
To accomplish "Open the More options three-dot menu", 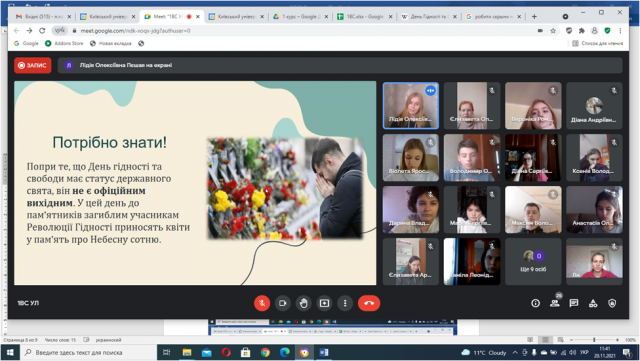I will 345,303.
